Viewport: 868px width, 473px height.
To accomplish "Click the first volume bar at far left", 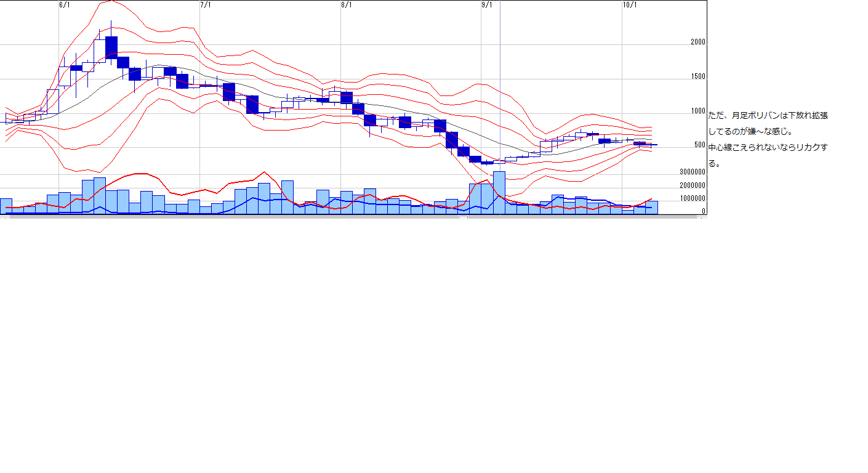I will tap(6, 206).
